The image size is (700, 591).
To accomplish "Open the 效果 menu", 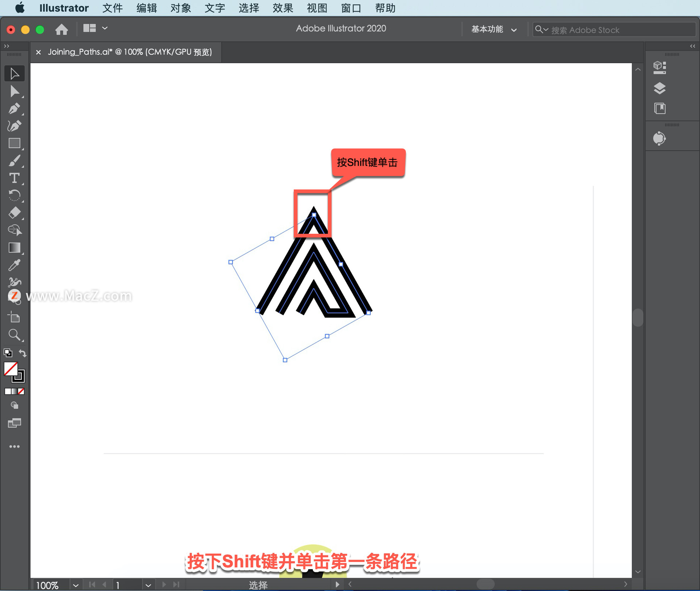I will [x=283, y=8].
